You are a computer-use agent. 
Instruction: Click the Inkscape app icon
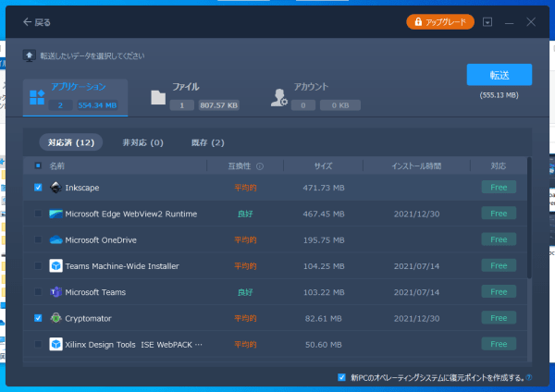click(55, 187)
